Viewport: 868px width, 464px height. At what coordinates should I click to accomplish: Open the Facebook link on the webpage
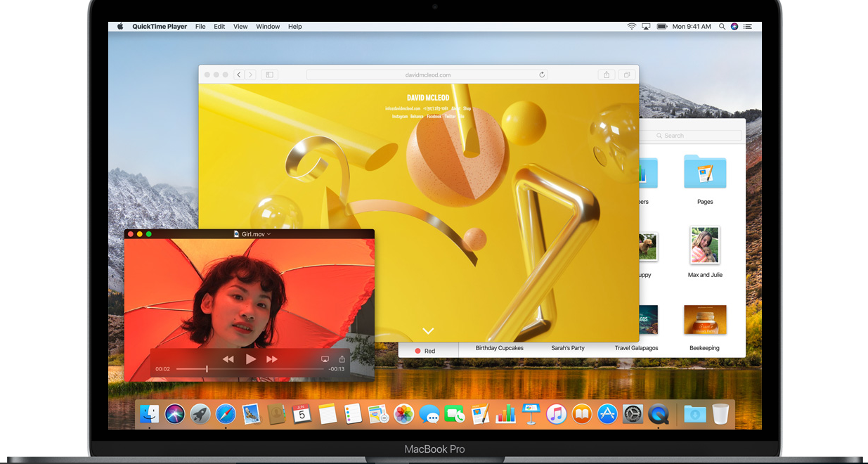click(x=434, y=116)
